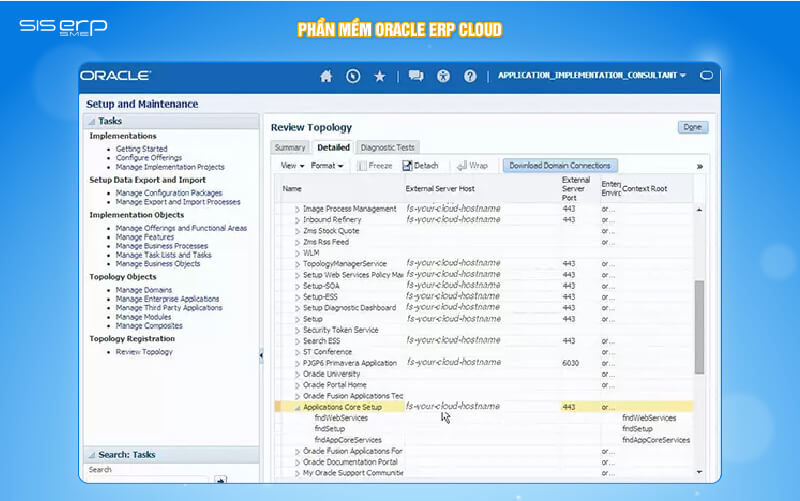The height and width of the screenshot is (501, 800).
Task: Click the scrollbar down arrow
Action: (699, 472)
